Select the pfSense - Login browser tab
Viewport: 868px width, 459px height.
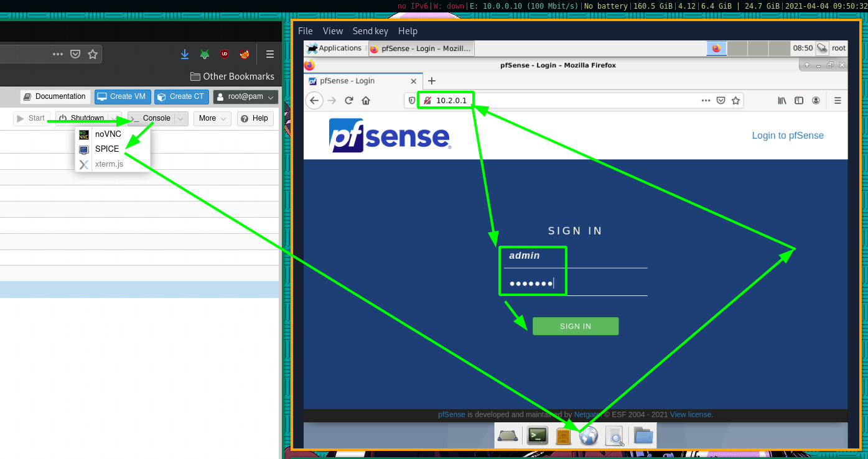362,81
